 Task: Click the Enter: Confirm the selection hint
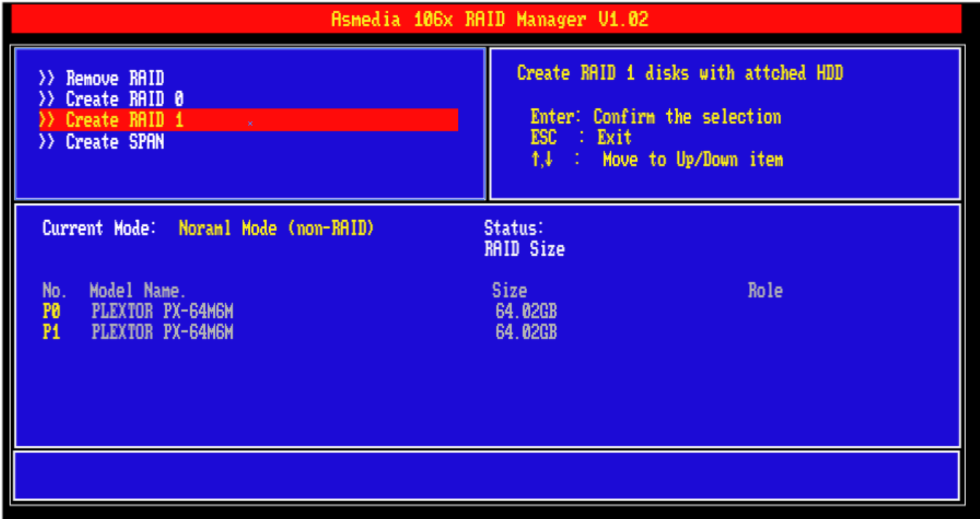tap(656, 117)
